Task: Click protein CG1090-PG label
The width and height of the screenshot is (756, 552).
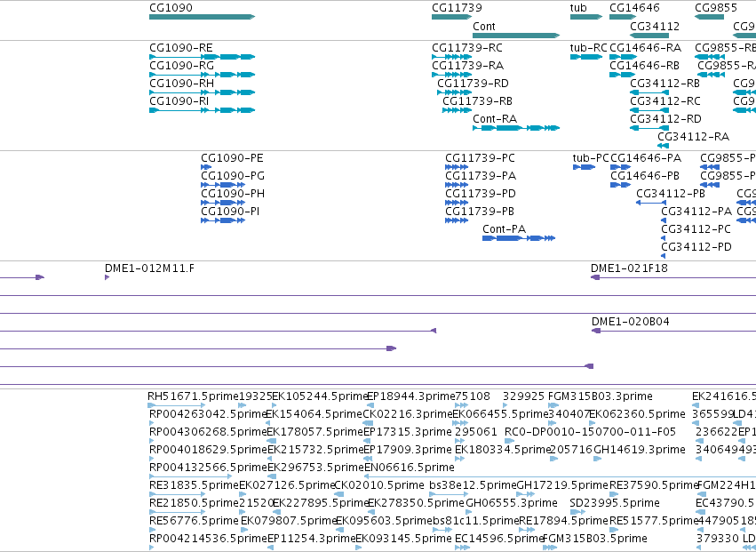Action: point(233,176)
